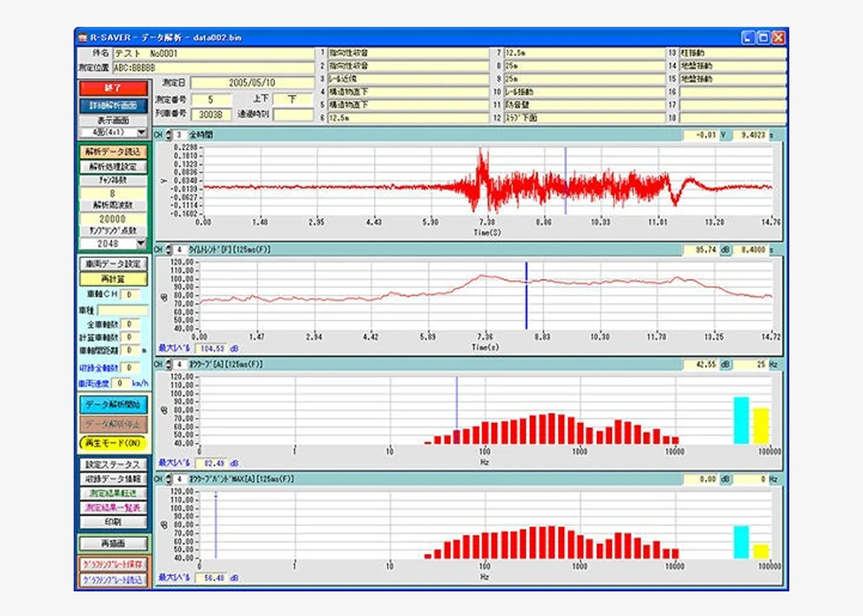Click the CH stepper of the オクターブ [A] graph

(168, 365)
